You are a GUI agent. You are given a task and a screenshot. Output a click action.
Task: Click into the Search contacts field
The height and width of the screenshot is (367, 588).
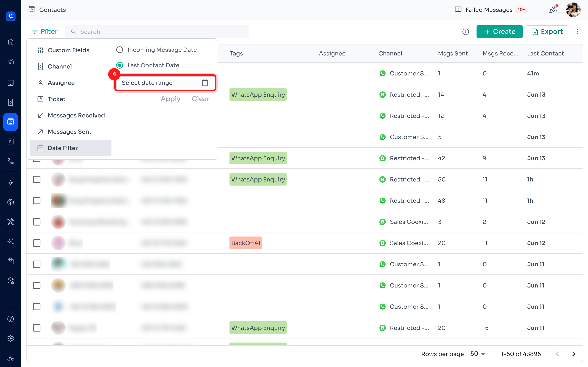click(157, 32)
